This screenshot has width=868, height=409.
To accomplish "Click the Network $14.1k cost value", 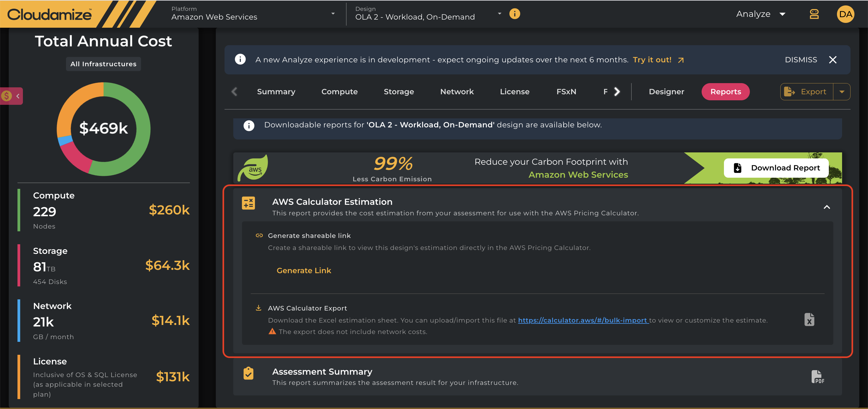I will (x=171, y=320).
